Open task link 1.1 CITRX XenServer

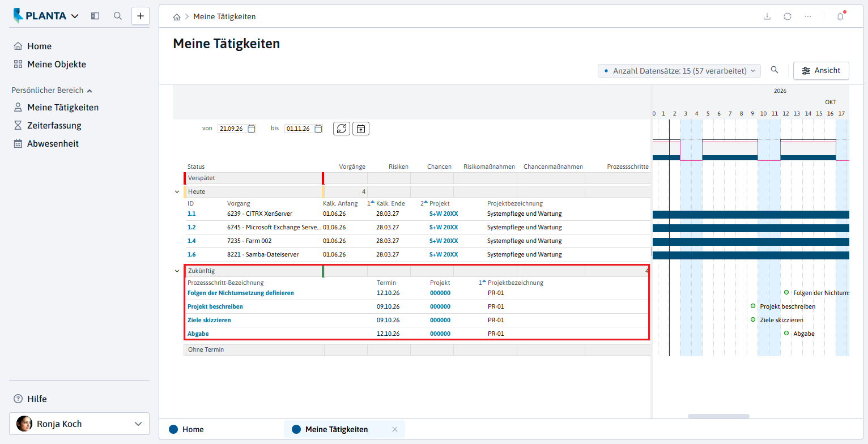tap(192, 214)
